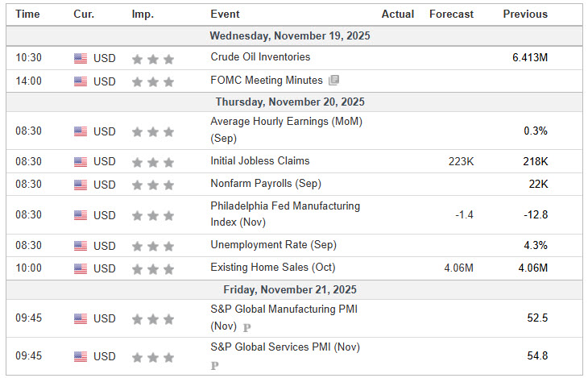Click the Forecast column header
The height and width of the screenshot is (378, 588).
tap(451, 14)
